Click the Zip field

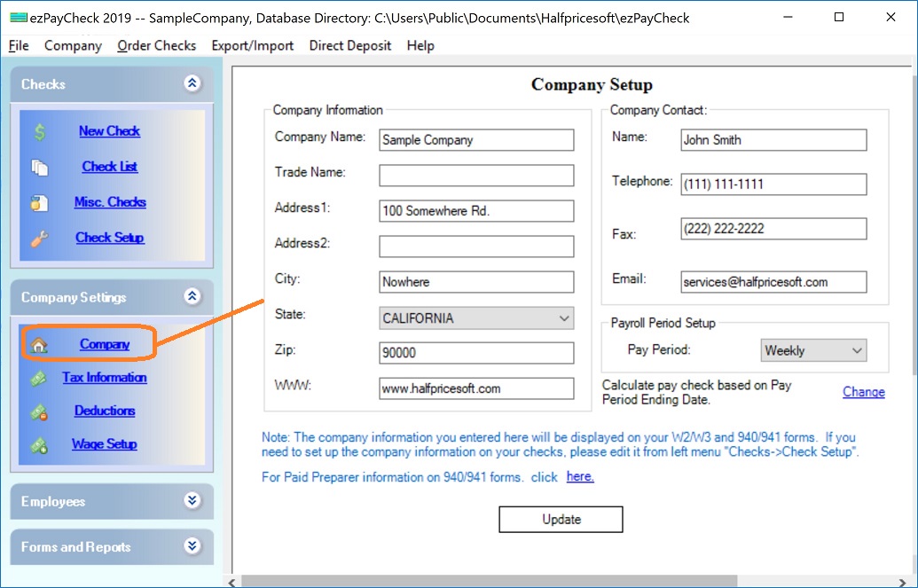pos(476,353)
